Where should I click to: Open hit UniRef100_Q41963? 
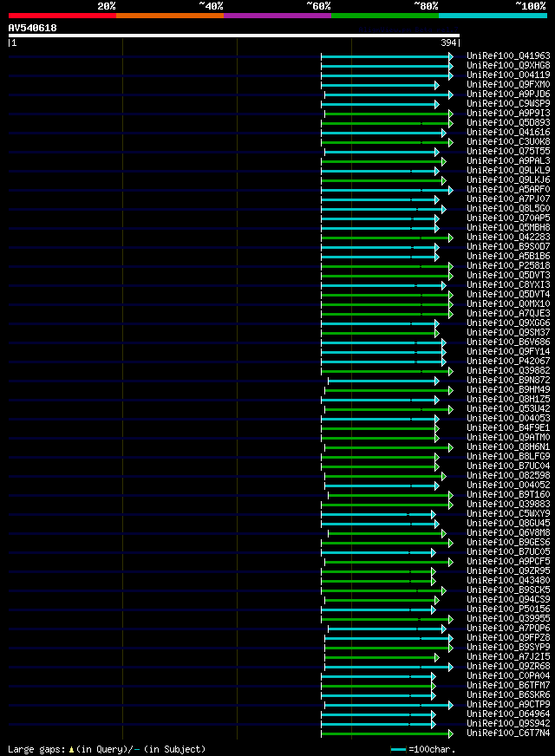click(508, 56)
